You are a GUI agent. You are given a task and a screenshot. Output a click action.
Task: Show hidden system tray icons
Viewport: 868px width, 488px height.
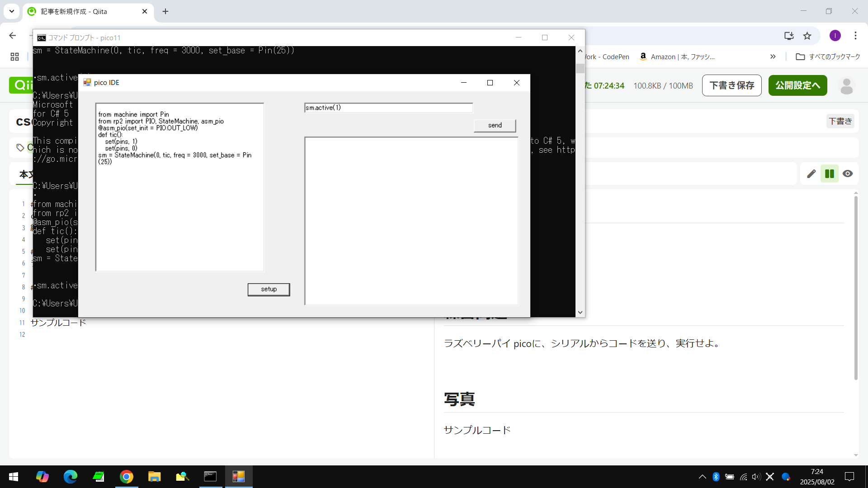point(702,476)
